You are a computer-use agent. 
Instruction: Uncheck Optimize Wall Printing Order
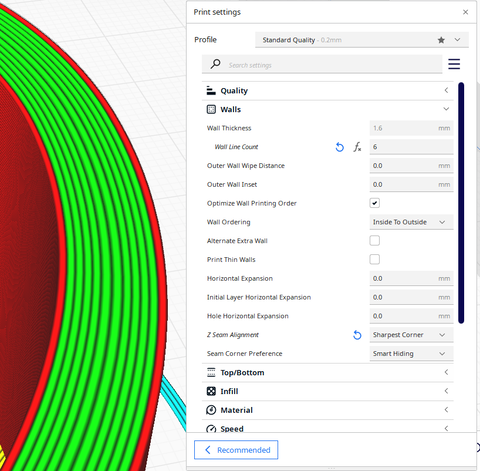coord(375,203)
